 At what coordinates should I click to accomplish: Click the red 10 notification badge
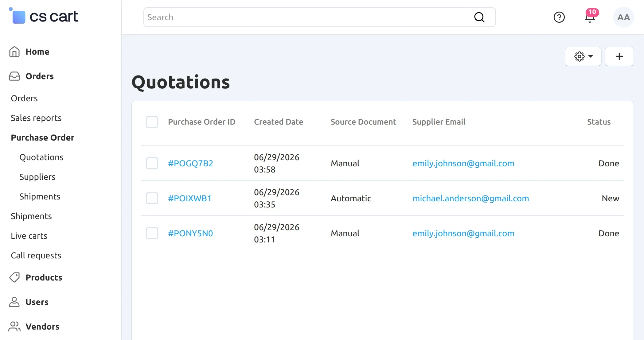[592, 12]
